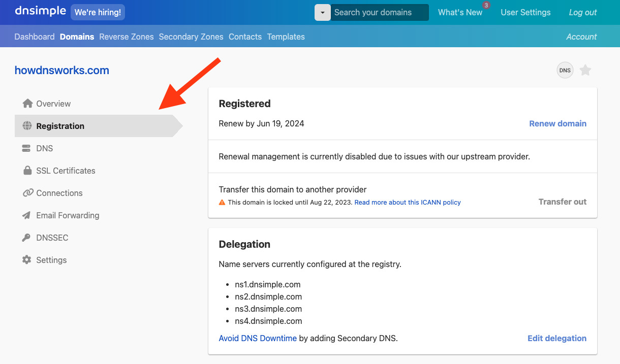Click the dnsimple logo

(40, 11)
